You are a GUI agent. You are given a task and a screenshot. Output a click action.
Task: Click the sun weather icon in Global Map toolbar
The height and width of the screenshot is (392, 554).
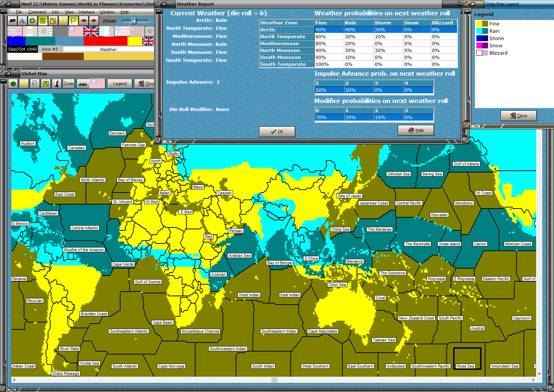click(24, 84)
